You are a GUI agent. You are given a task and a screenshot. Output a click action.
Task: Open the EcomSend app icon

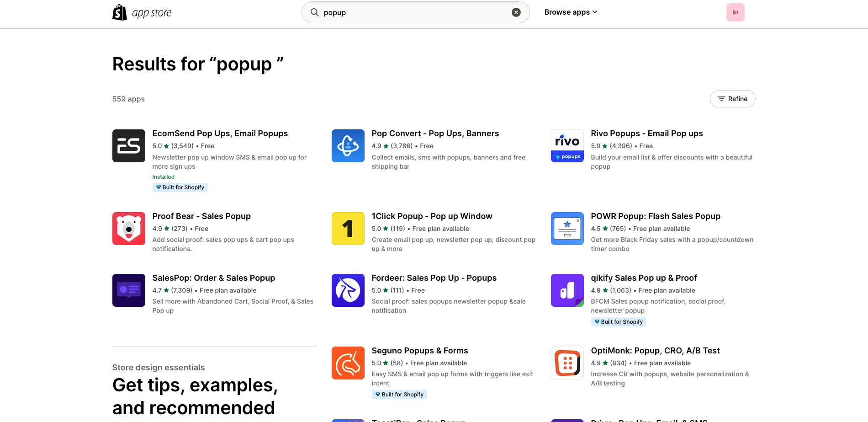129,146
